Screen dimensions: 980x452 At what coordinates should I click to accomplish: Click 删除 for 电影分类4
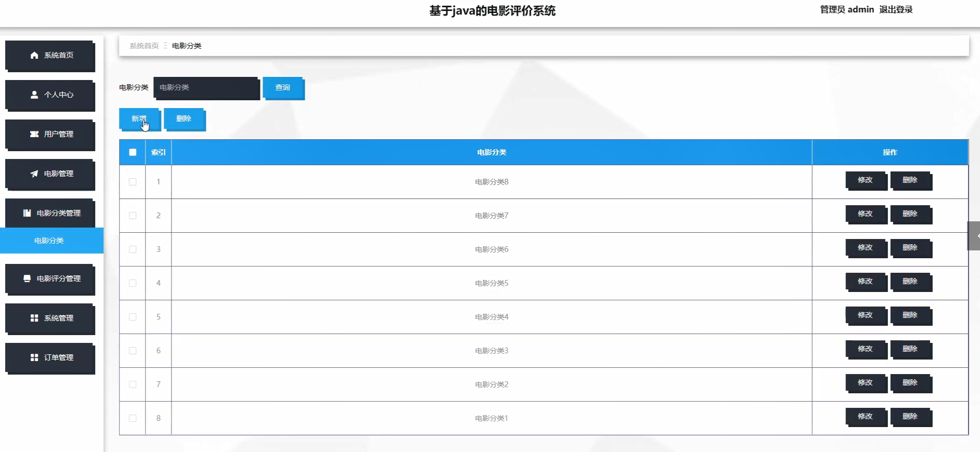click(x=911, y=316)
